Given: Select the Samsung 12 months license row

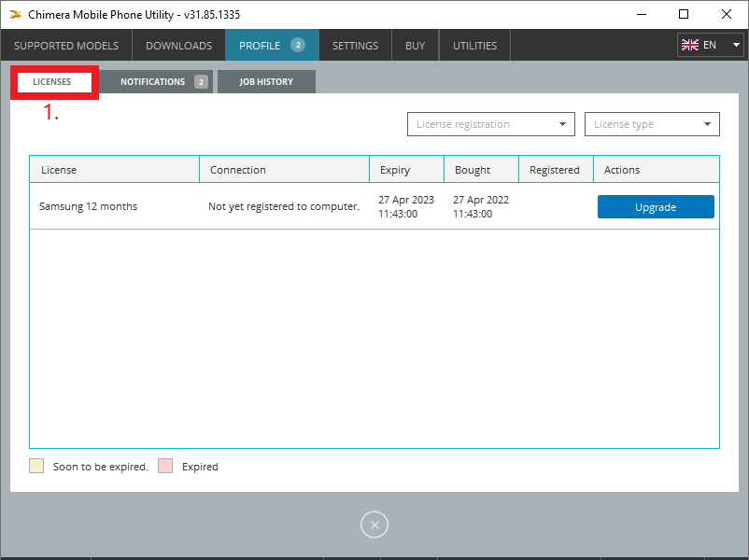Looking at the screenshot, I should pyautogui.click(x=374, y=206).
